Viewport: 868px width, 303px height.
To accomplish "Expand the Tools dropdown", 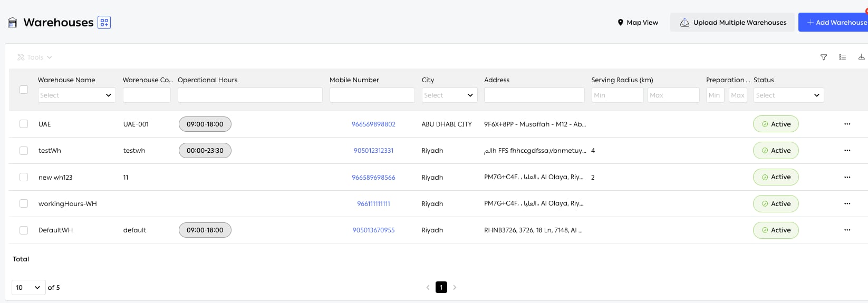I will point(35,57).
